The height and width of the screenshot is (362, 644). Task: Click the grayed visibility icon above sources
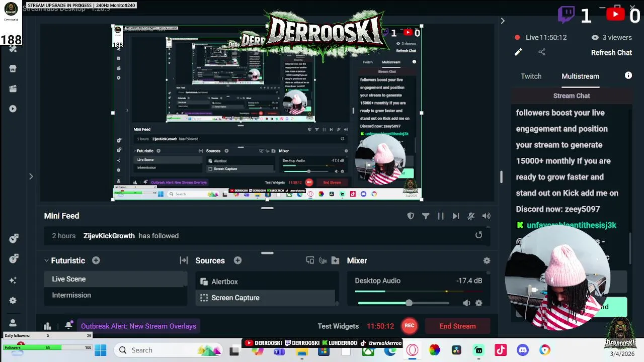(x=323, y=260)
